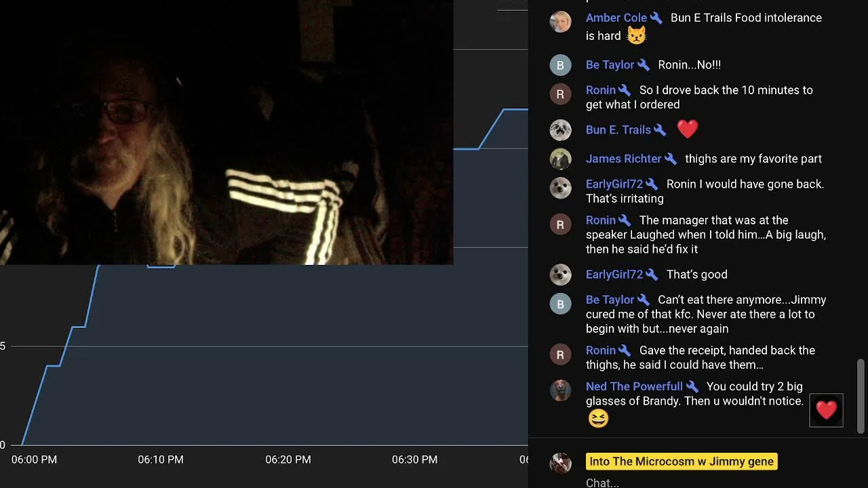Open James Richter's profile avatar
The image size is (868, 488).
[560, 159]
